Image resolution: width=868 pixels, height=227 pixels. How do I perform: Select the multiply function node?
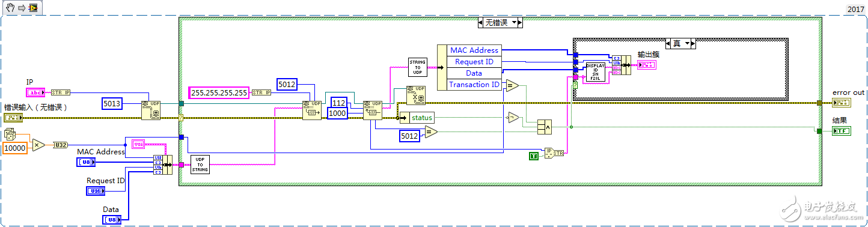point(38,145)
